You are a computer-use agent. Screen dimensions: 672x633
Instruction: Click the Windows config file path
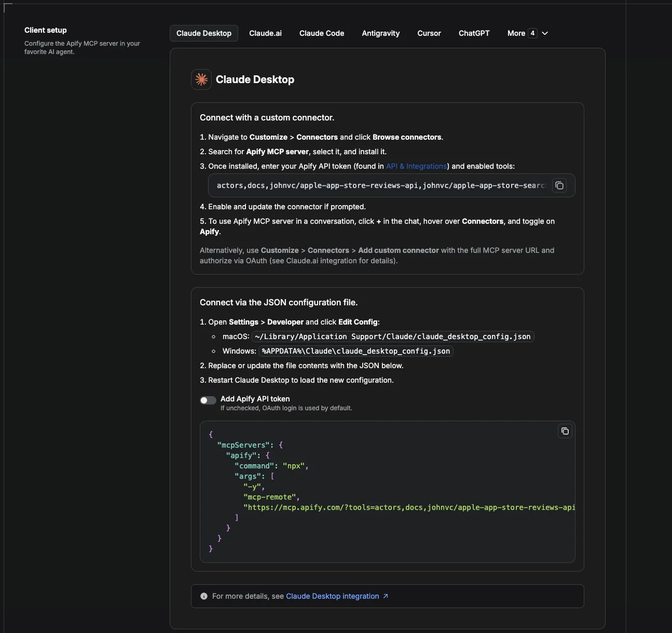point(356,351)
